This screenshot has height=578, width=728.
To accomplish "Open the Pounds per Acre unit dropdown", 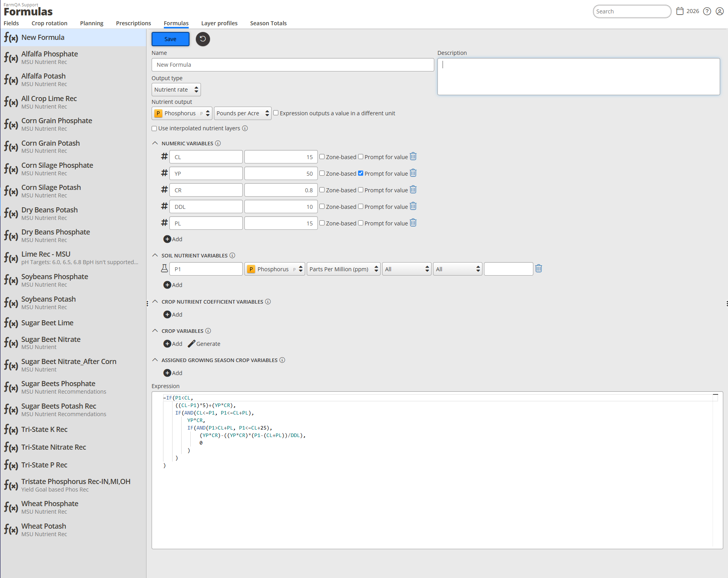I will pos(242,113).
